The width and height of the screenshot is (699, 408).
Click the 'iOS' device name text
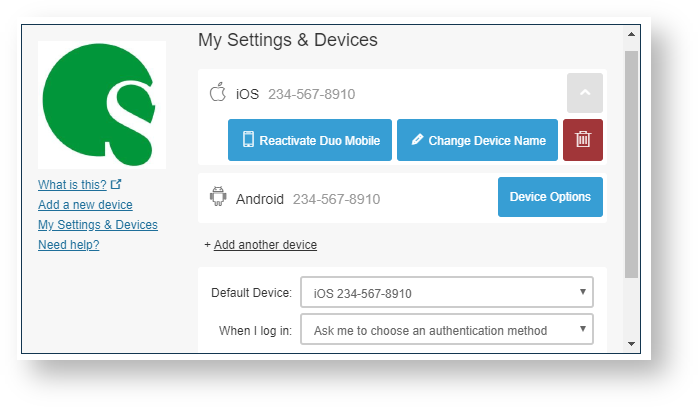[247, 94]
